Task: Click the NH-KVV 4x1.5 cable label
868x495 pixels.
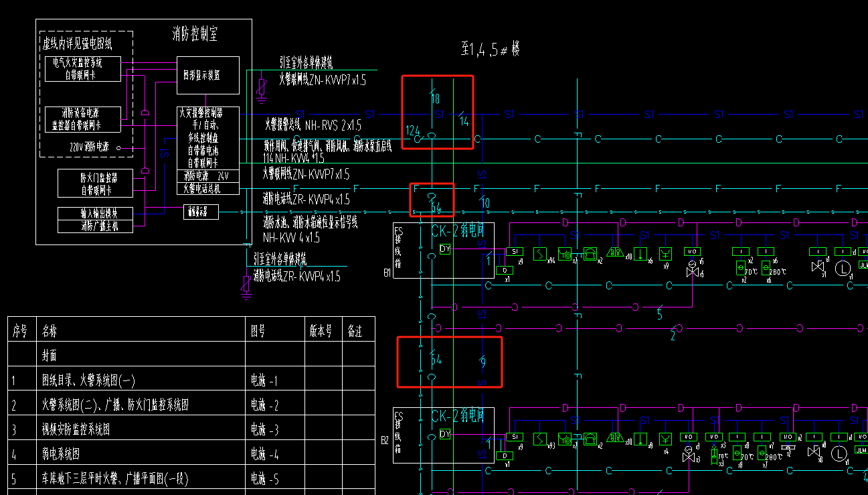Action: (291, 238)
